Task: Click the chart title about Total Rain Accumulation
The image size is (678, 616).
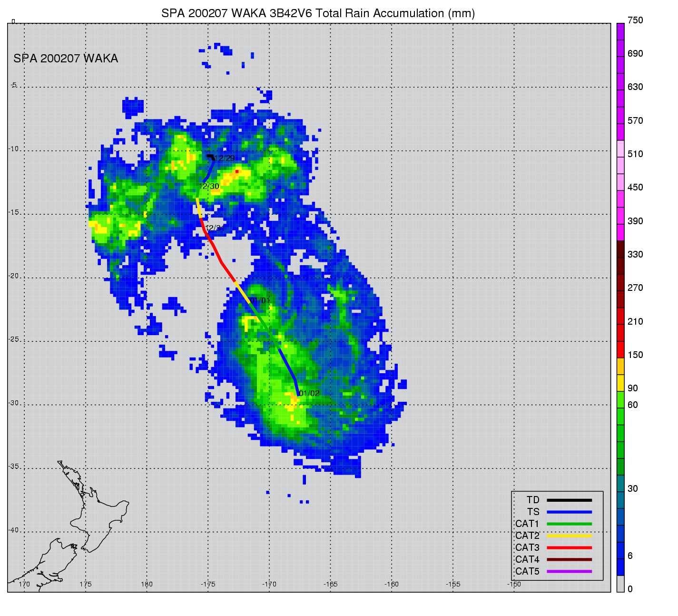Action: (318, 13)
